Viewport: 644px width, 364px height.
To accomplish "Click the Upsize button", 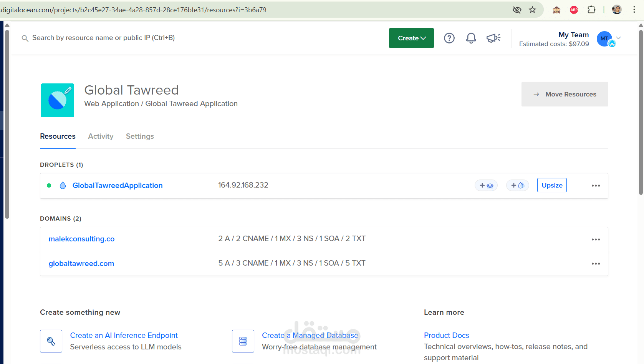I will (x=552, y=185).
